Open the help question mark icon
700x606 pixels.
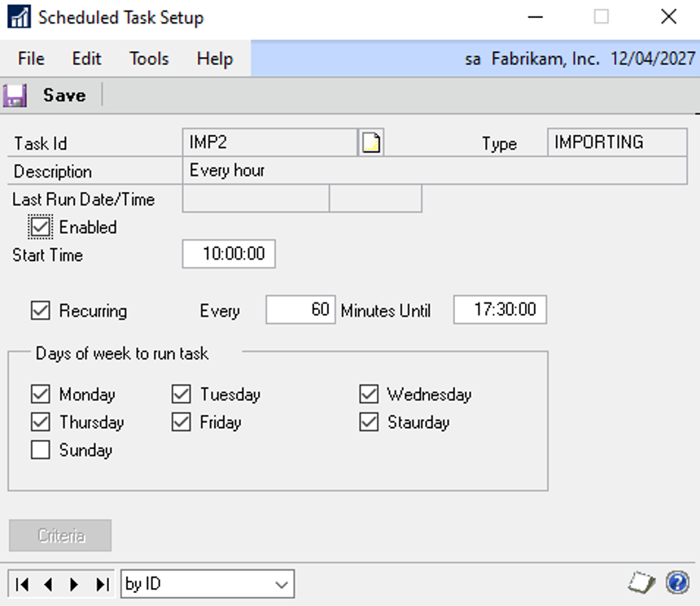pyautogui.click(x=677, y=582)
